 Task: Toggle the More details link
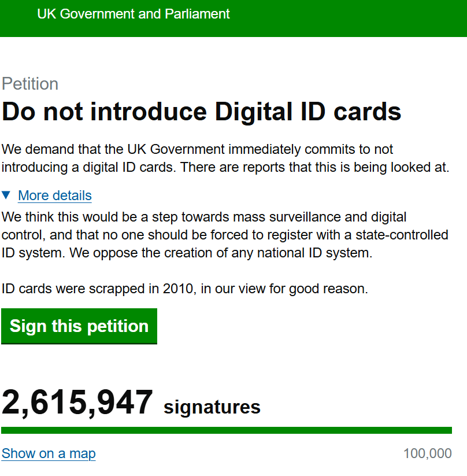click(x=55, y=195)
